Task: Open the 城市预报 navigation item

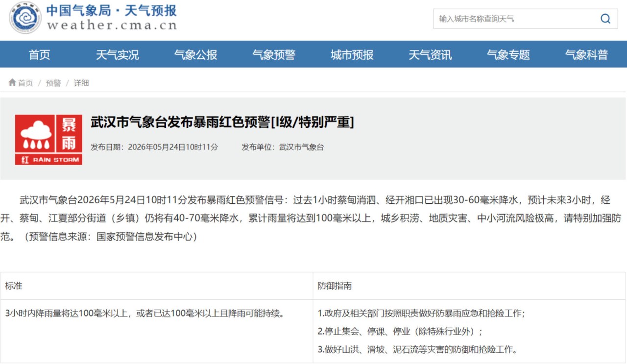Action: tap(352, 55)
